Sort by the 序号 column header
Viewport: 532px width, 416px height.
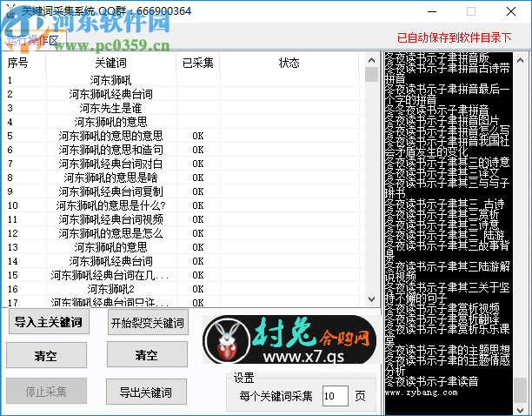tap(23, 63)
